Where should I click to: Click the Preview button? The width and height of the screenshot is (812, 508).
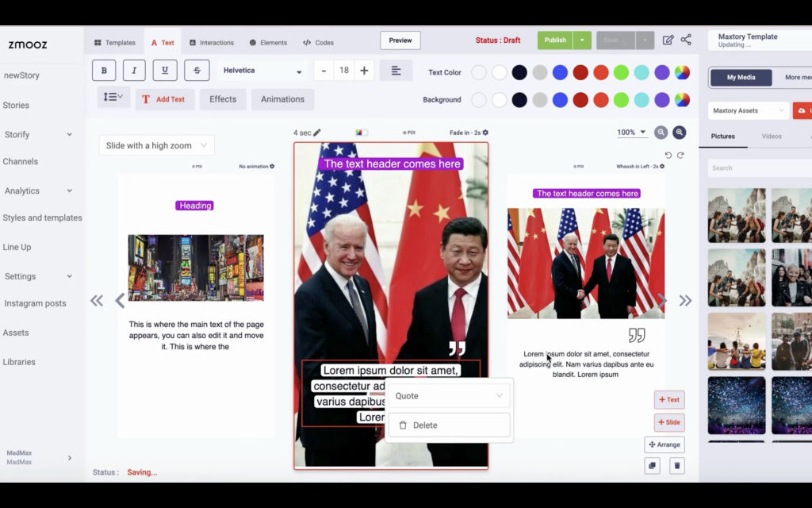pos(400,40)
